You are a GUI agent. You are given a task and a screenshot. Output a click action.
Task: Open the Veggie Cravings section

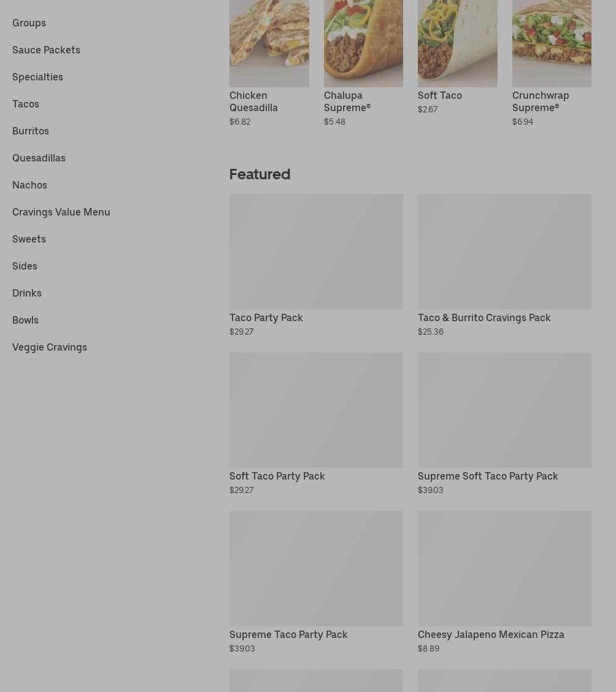pyautogui.click(x=50, y=348)
